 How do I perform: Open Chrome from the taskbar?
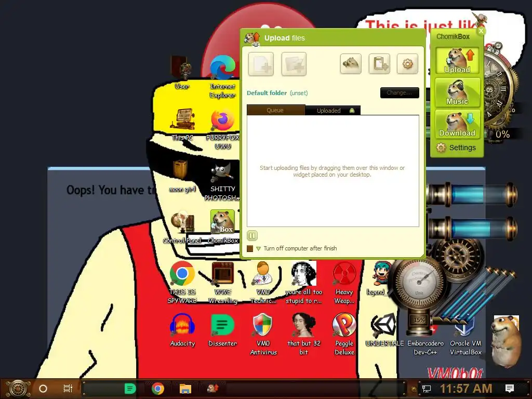pos(158,389)
